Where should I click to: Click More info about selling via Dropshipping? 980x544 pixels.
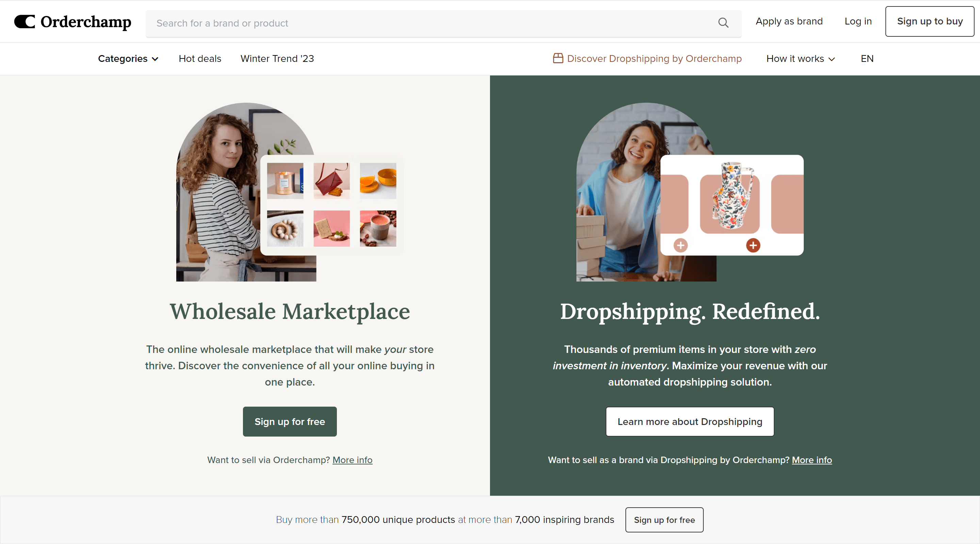click(x=812, y=460)
